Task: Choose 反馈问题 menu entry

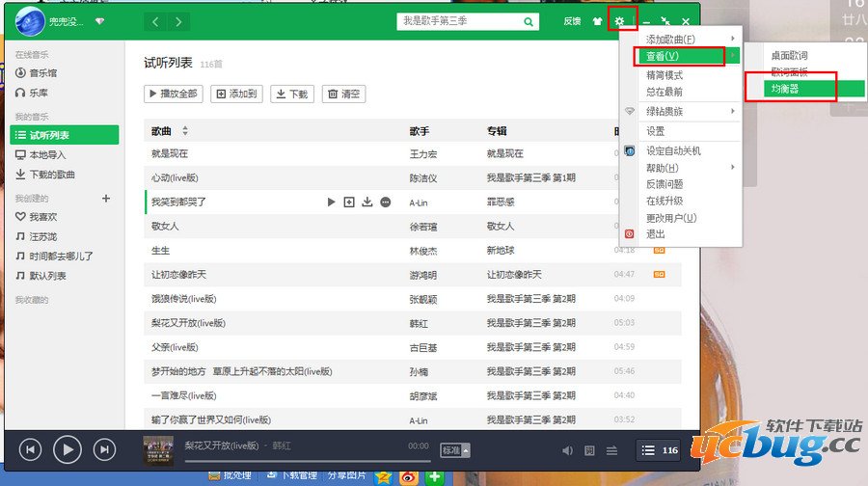Action: click(665, 184)
